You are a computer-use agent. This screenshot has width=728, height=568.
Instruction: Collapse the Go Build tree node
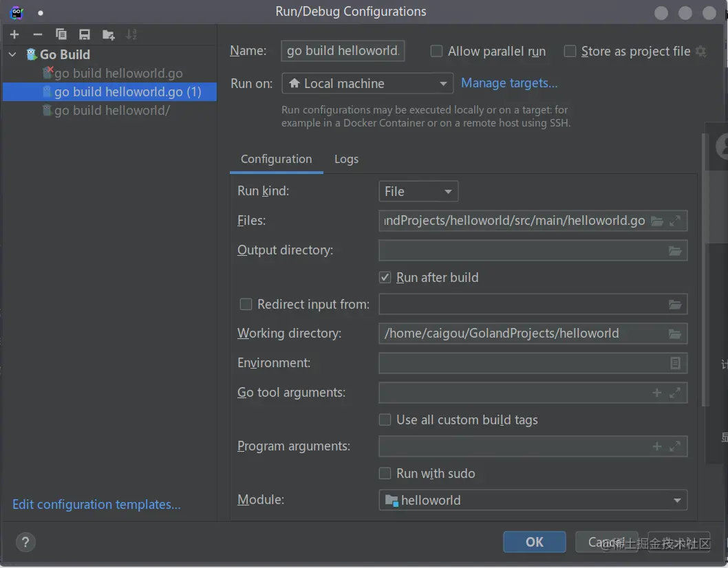(12, 54)
